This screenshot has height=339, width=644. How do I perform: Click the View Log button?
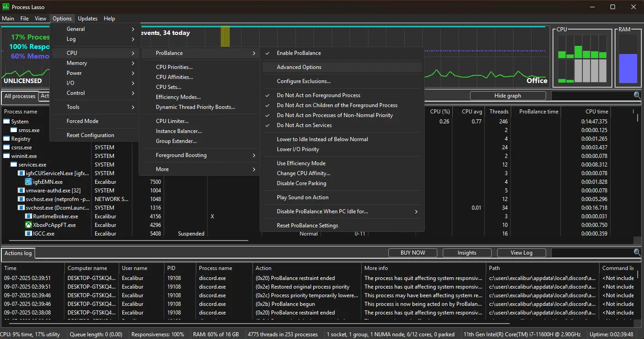522,253
